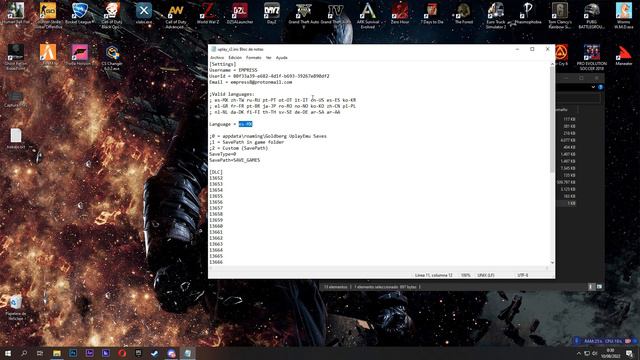This screenshot has height=360, width=640.
Task: Open the Edición menu in Notepad
Action: click(235, 58)
